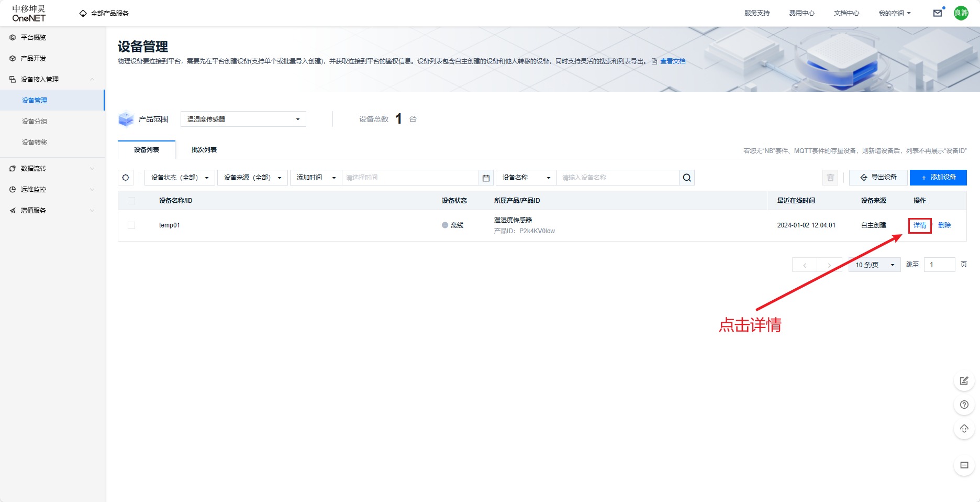Click the timestamp 2024-01-02 12:04:01
The height and width of the screenshot is (502, 980).
(806, 225)
